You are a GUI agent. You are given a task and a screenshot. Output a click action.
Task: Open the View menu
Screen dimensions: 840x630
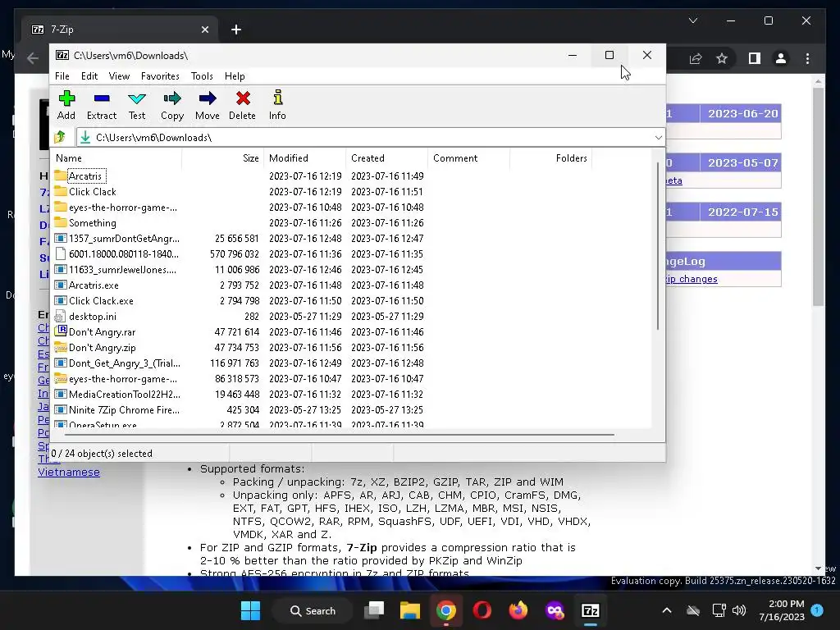[120, 76]
